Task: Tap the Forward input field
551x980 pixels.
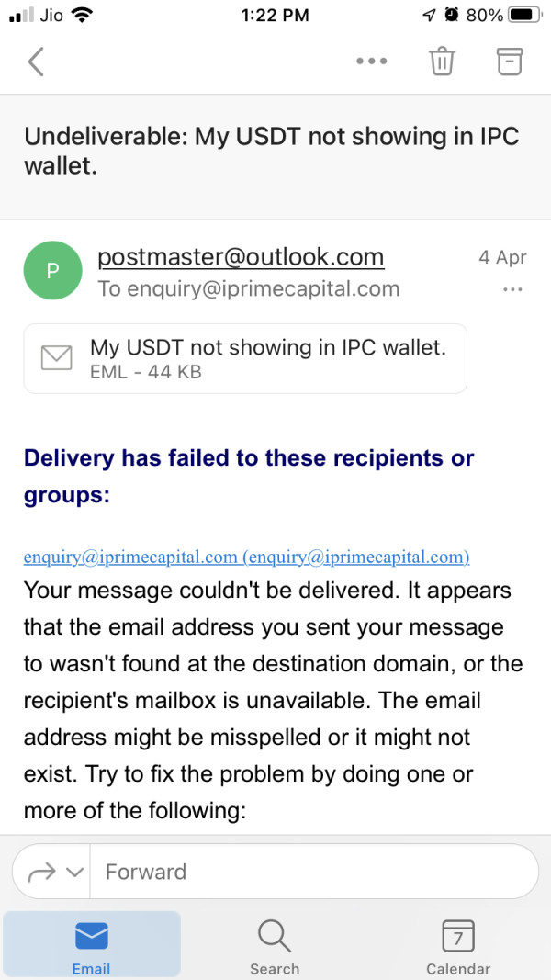Action: click(x=312, y=872)
